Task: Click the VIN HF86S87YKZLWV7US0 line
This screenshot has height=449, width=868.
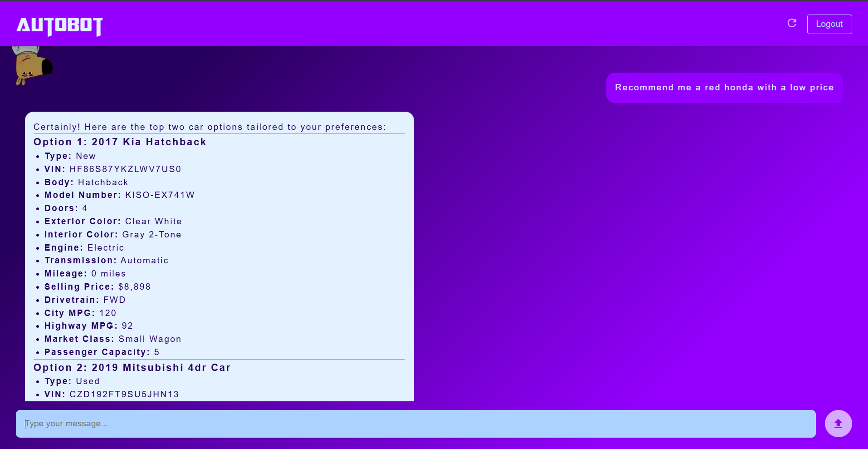Action: tap(112, 169)
